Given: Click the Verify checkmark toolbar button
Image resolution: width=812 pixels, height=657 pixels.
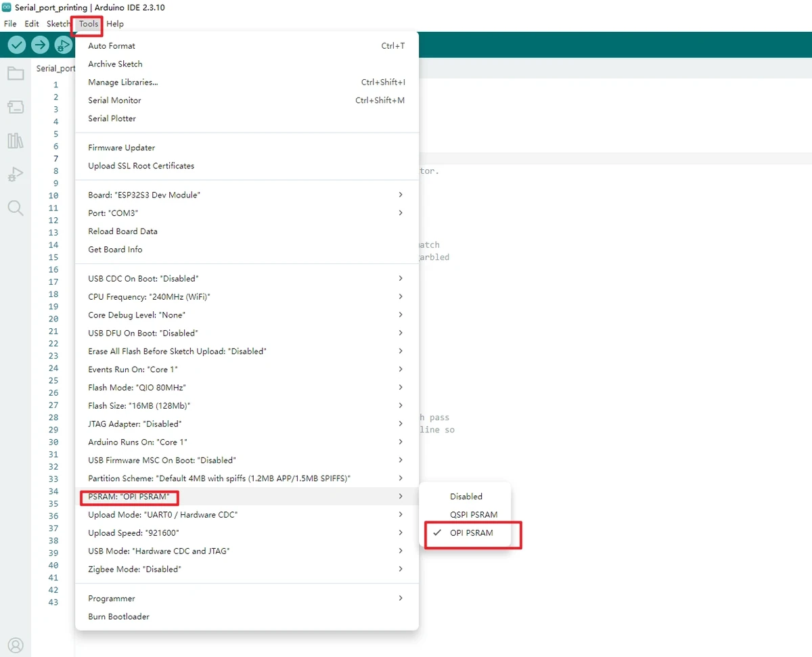Looking at the screenshot, I should (17, 45).
